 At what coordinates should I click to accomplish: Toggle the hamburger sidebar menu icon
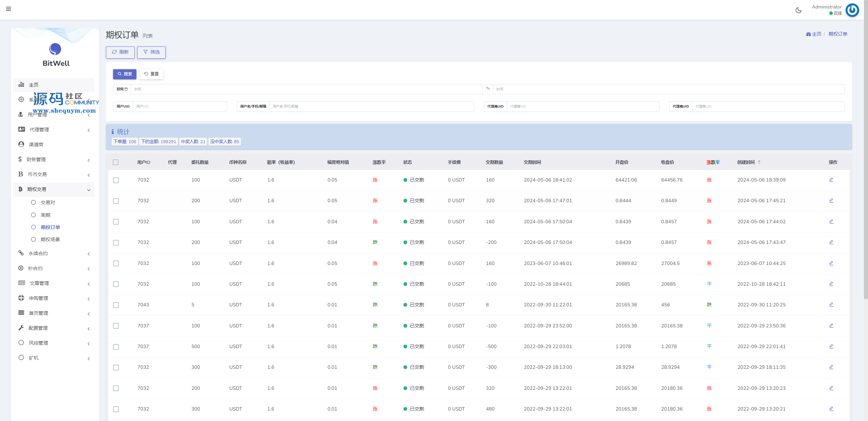(8, 9)
